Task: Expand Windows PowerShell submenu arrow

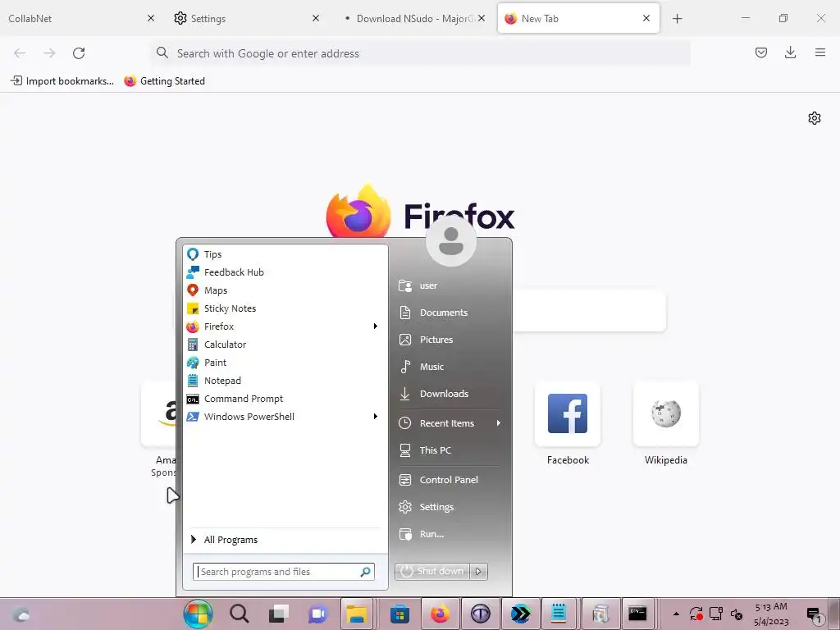Action: click(376, 416)
